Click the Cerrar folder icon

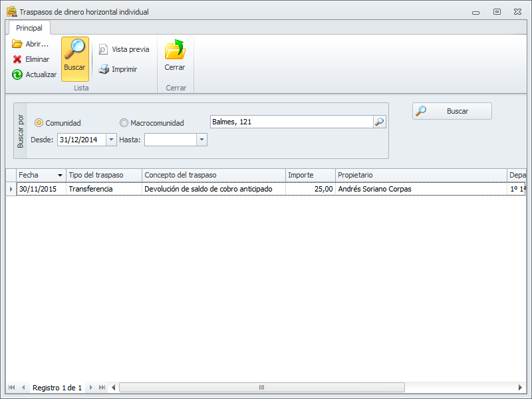pos(175,51)
